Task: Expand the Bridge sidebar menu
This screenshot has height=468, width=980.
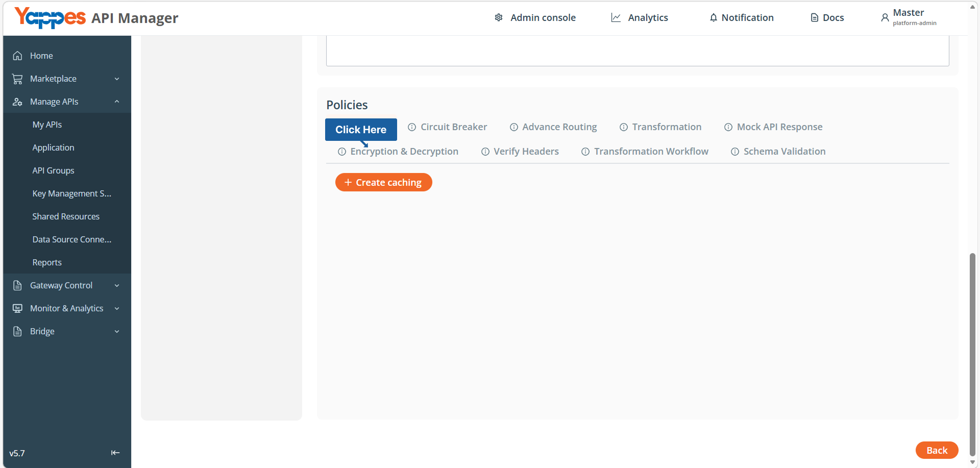Action: coord(117,332)
